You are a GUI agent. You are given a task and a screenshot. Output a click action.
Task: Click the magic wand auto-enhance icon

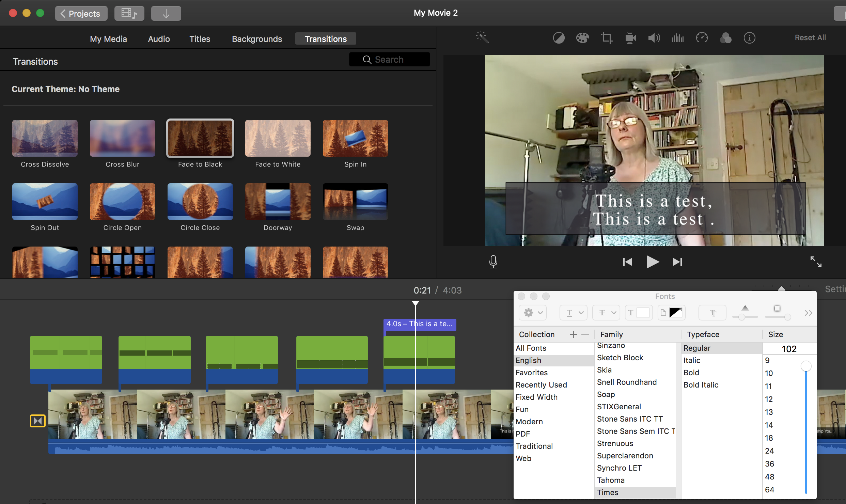[482, 37]
